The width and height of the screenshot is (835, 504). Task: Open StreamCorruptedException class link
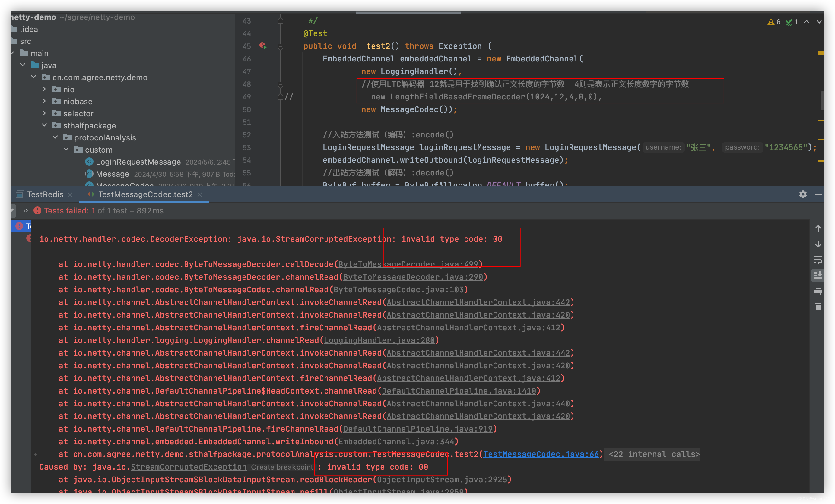189,467
